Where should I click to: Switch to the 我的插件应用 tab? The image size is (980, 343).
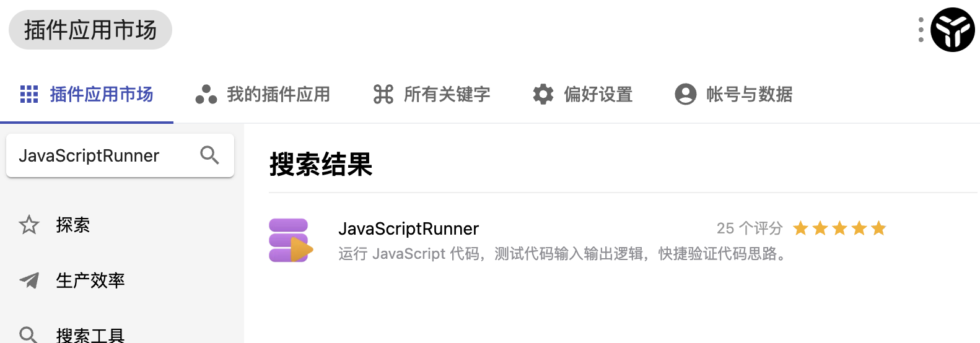[x=263, y=94]
